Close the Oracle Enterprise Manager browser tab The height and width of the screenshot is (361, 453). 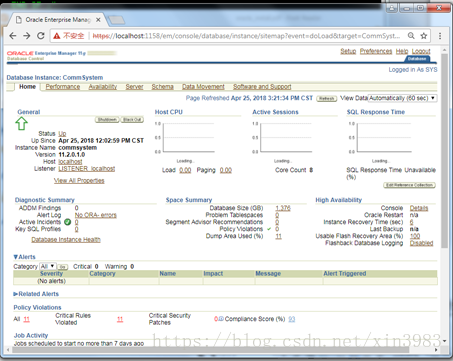(98, 20)
